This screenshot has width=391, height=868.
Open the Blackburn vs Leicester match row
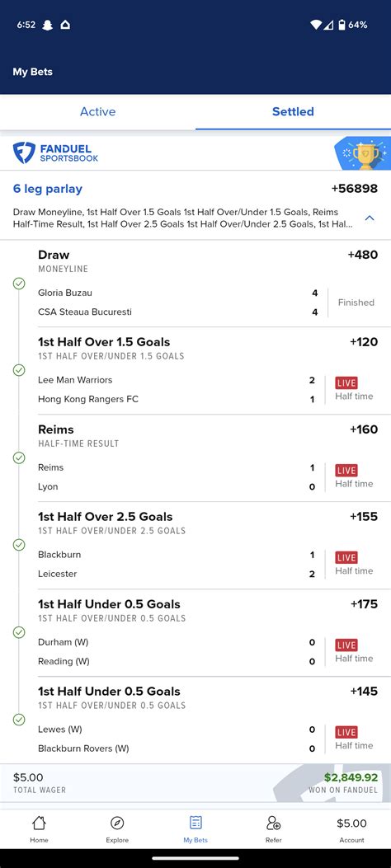[208, 564]
